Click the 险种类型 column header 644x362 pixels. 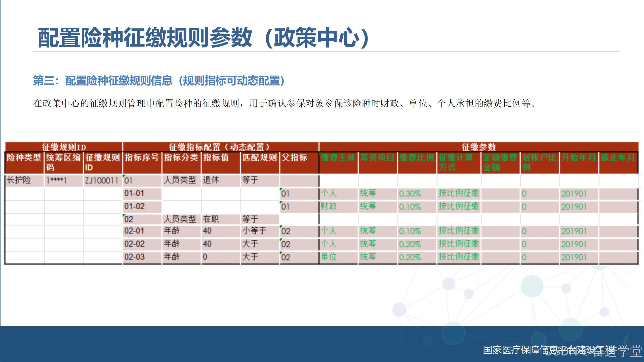tap(24, 158)
